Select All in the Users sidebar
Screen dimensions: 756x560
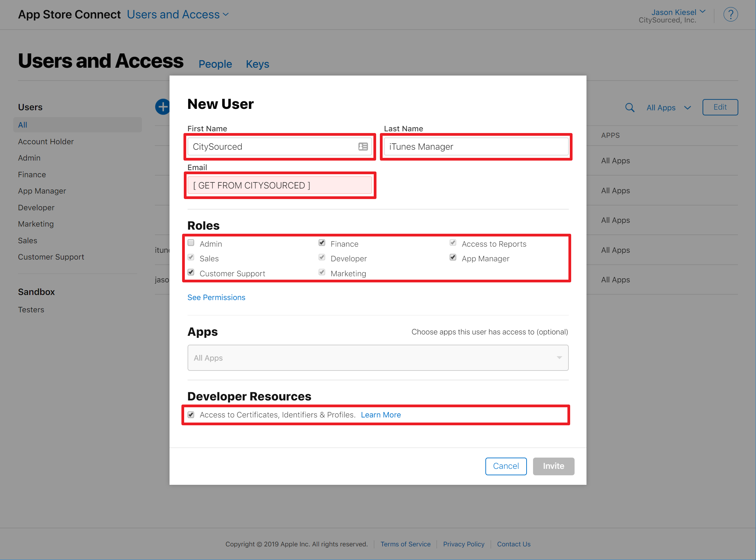[78, 125]
